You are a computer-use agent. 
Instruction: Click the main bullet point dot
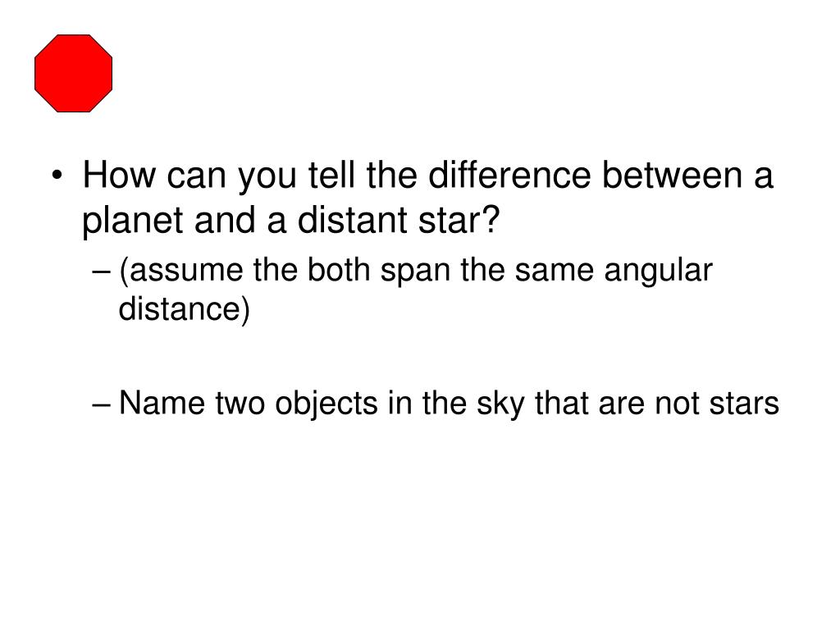[x=57, y=176]
